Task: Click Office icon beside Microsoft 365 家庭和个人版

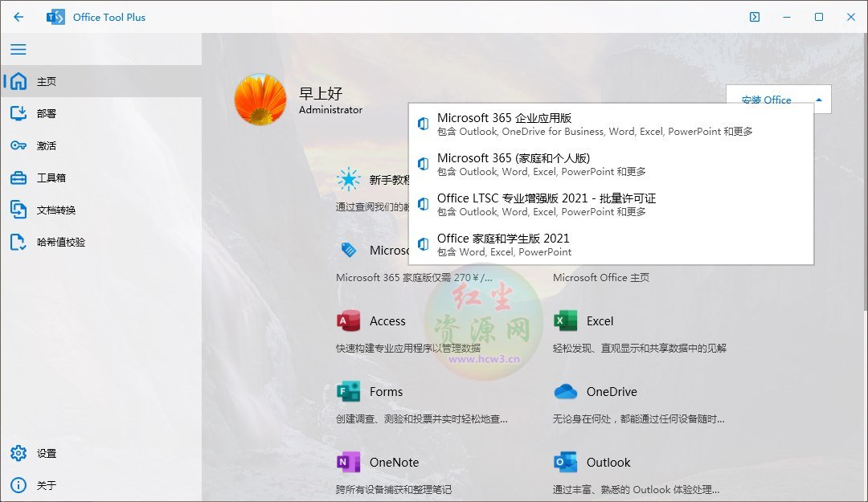Action: point(423,164)
